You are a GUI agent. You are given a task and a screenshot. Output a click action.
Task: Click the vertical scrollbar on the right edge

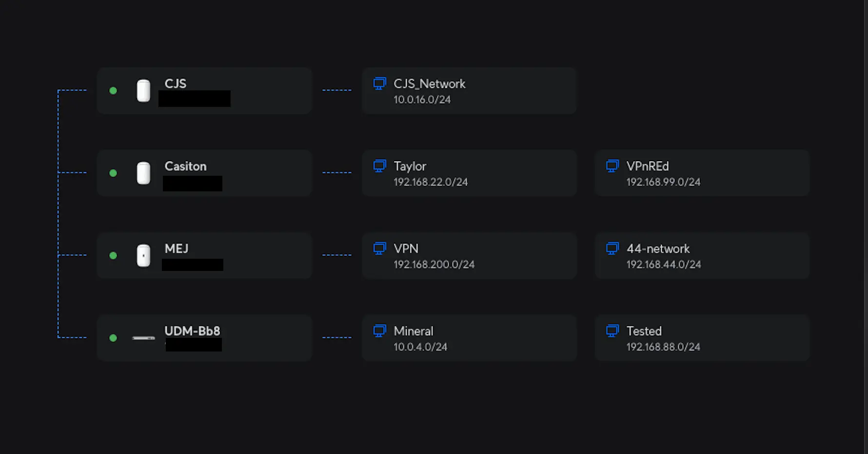(x=866, y=227)
